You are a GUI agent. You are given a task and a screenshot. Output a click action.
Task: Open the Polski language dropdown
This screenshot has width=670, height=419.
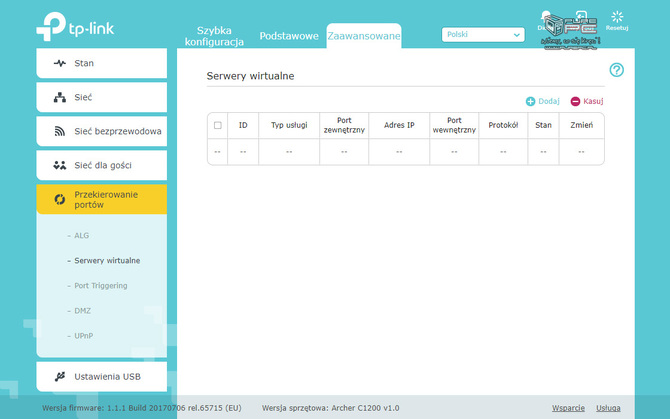pyautogui.click(x=483, y=34)
